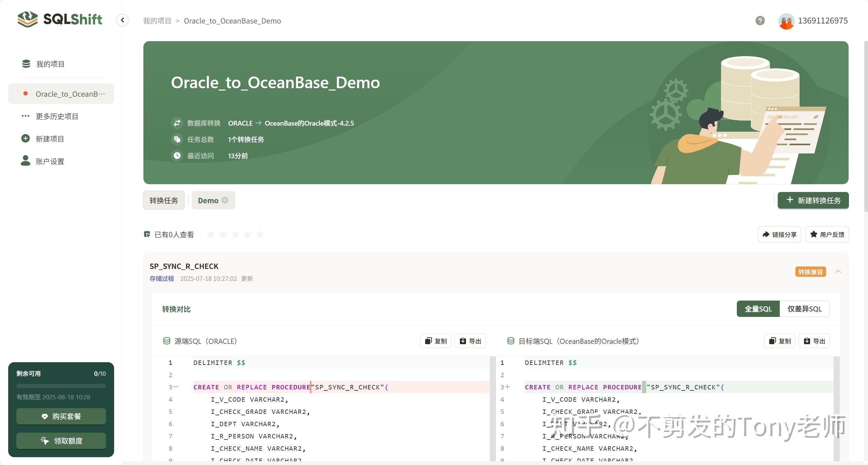Image resolution: width=868 pixels, height=465 pixels.
Task: Open the user avatar icon
Action: (786, 21)
